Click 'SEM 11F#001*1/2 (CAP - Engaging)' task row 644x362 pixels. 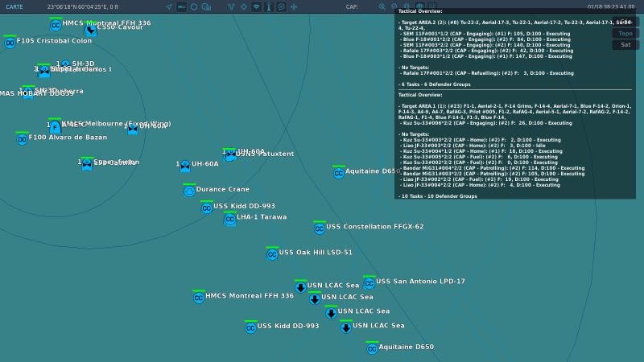pos(486,34)
